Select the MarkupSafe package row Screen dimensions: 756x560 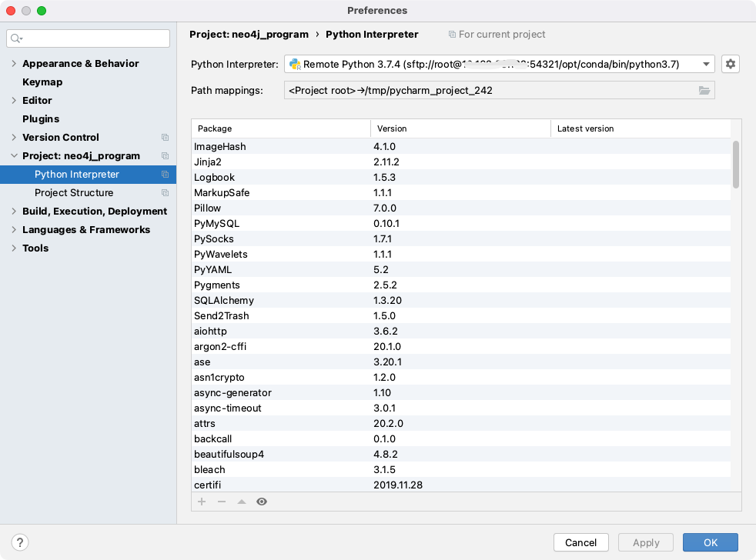click(461, 193)
